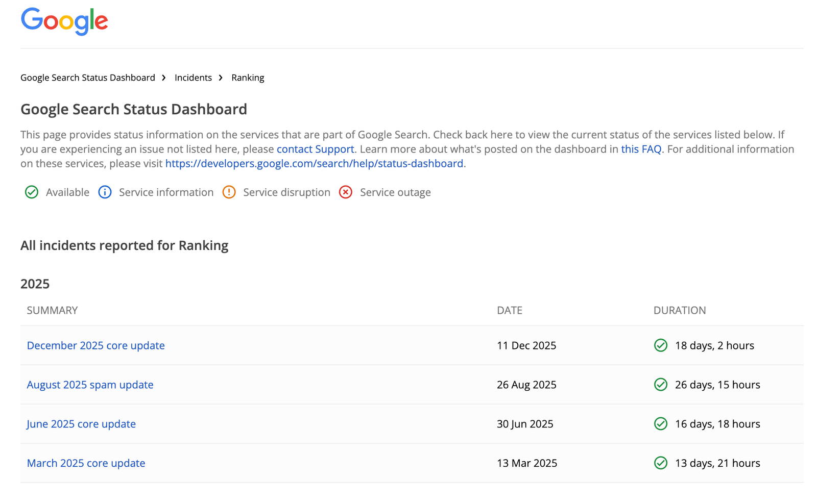
Task: Click the blue Service information icon
Action: [x=104, y=192]
